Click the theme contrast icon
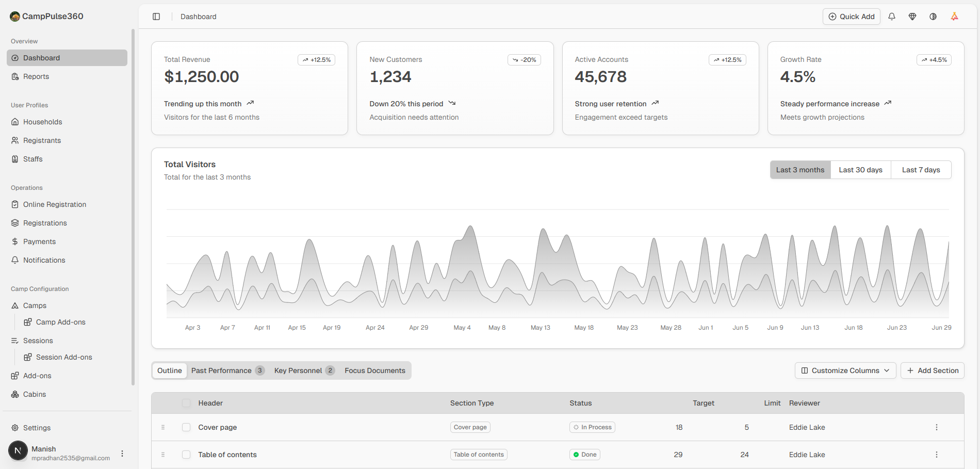The height and width of the screenshot is (469, 980). click(x=933, y=17)
